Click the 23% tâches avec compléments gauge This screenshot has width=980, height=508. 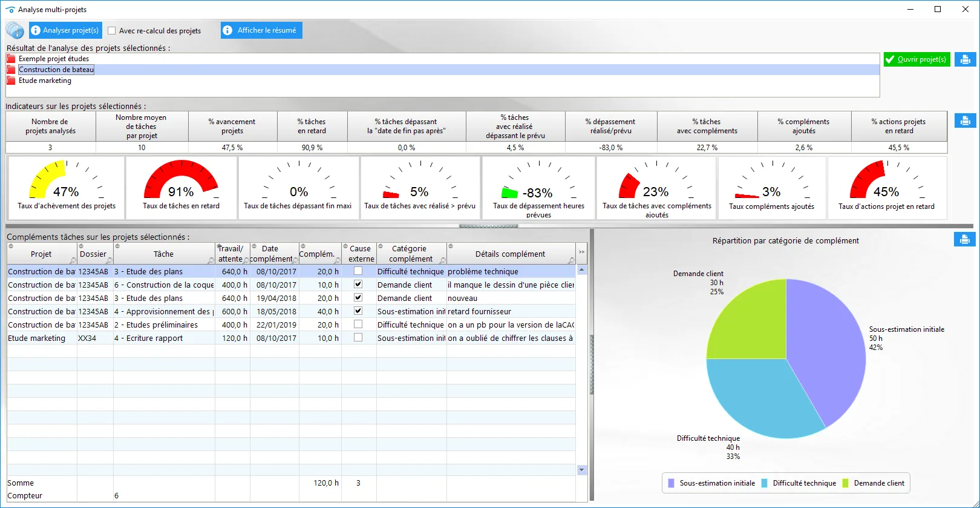point(656,187)
